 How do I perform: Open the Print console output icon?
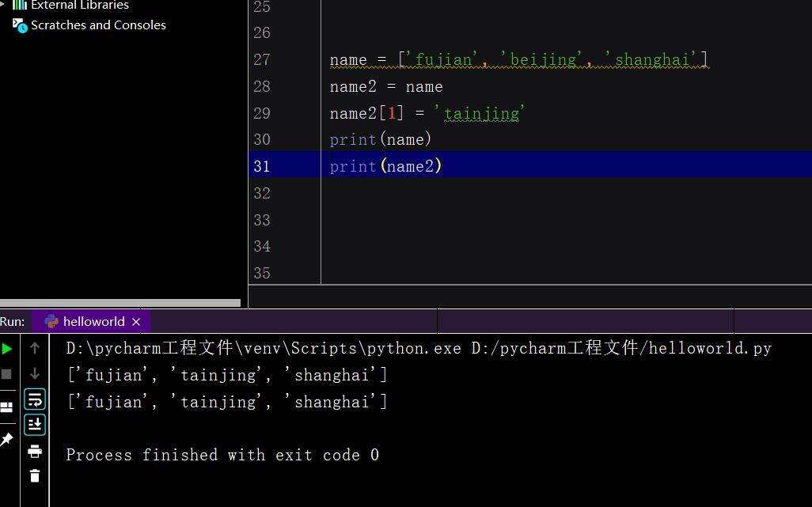(34, 451)
